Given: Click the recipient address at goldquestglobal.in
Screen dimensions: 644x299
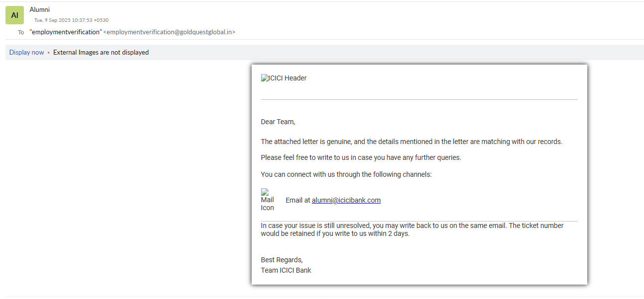Looking at the screenshot, I should pos(169,32).
